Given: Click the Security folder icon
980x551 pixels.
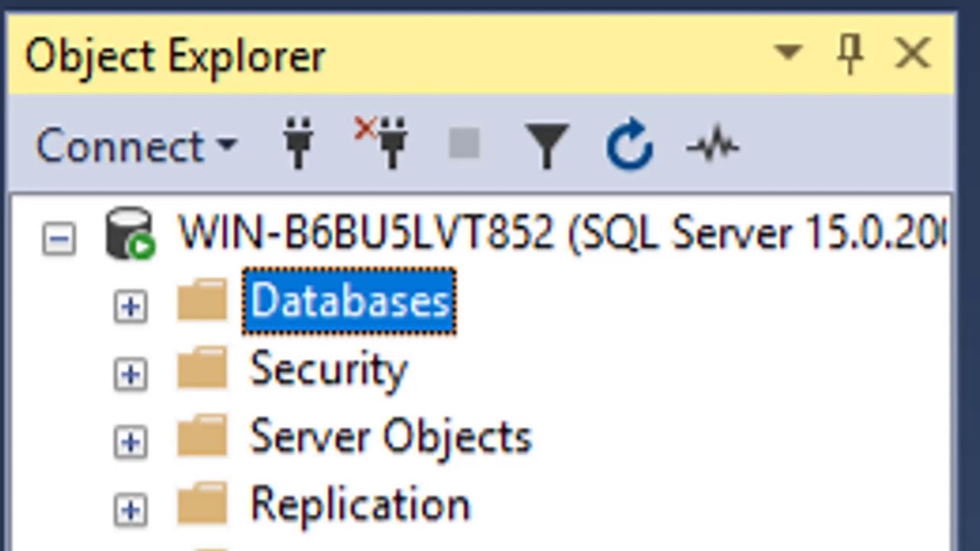Looking at the screenshot, I should 202,367.
